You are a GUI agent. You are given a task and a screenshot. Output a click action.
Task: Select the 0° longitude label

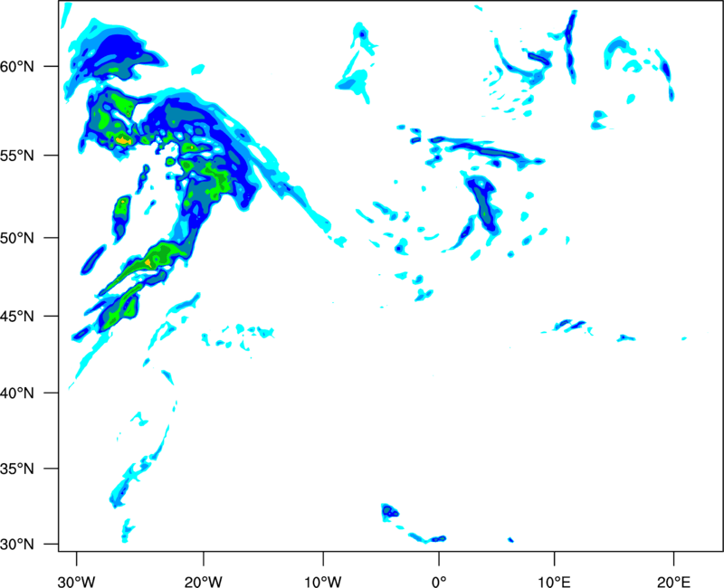[439, 582]
